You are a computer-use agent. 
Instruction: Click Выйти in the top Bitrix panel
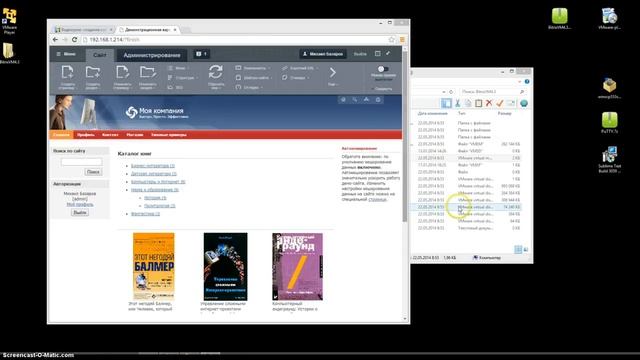pos(360,54)
